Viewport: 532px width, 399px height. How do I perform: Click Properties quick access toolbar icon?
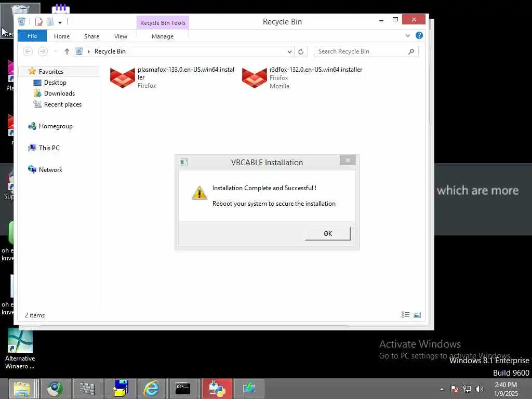pyautogui.click(x=38, y=22)
